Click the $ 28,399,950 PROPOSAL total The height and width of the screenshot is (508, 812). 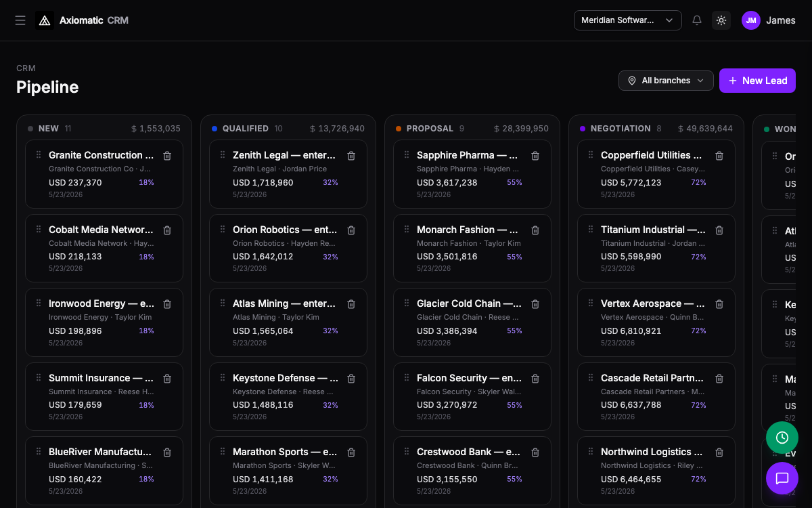tap(521, 129)
